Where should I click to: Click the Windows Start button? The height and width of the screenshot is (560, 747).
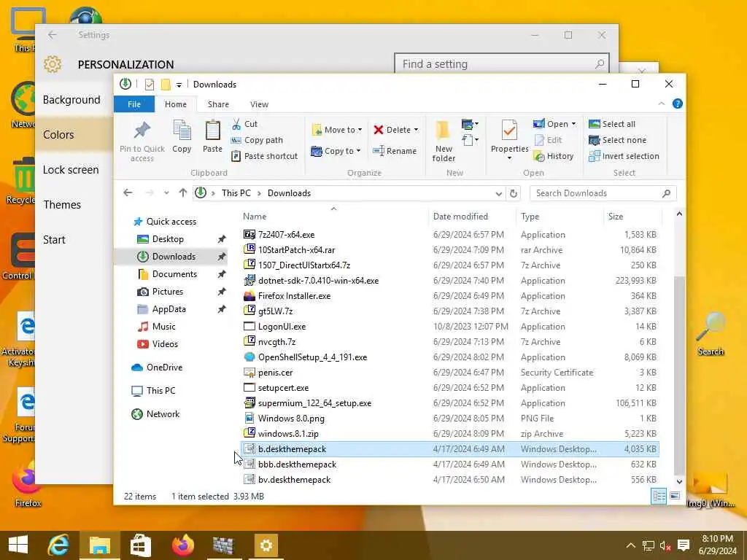pos(18,545)
